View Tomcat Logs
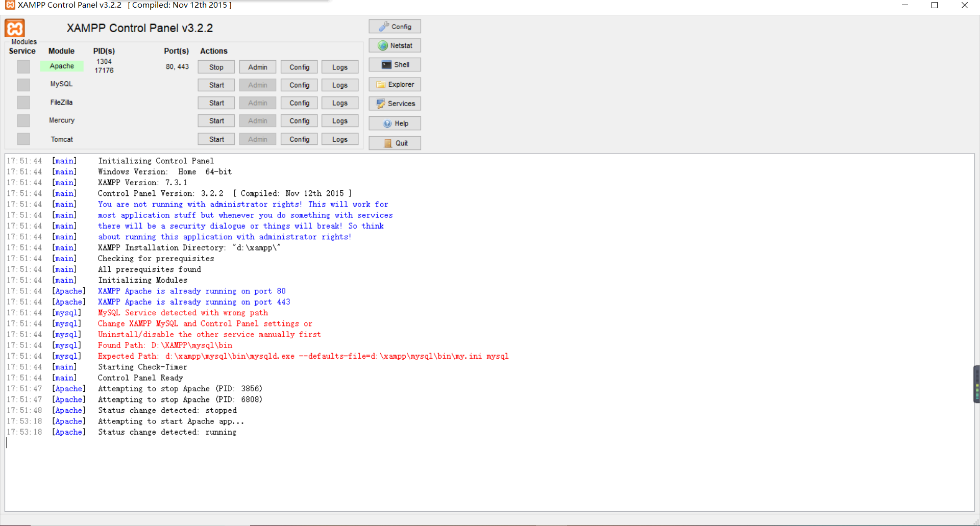Image resolution: width=980 pixels, height=526 pixels. pos(340,139)
